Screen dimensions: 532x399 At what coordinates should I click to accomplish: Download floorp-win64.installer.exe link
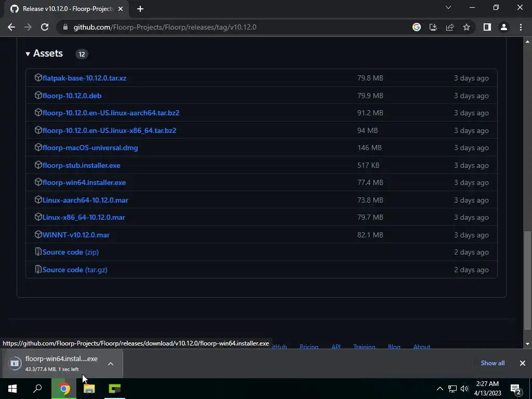pyautogui.click(x=84, y=182)
